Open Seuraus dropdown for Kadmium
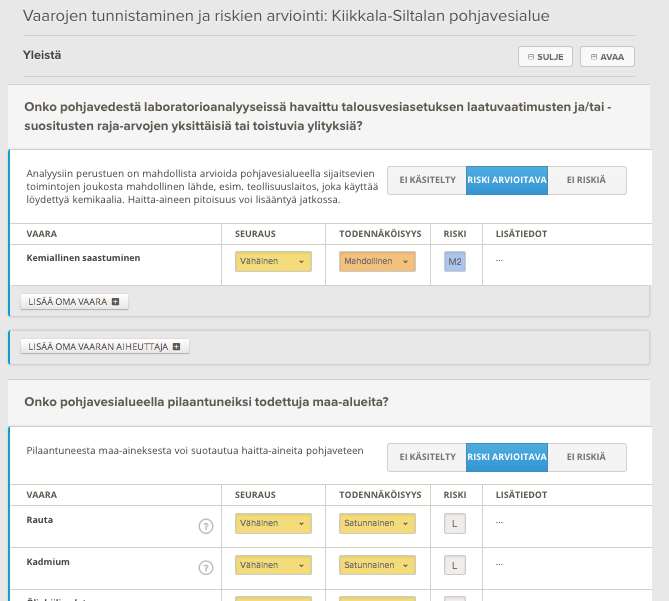Image resolution: width=669 pixels, height=601 pixels. [273, 565]
